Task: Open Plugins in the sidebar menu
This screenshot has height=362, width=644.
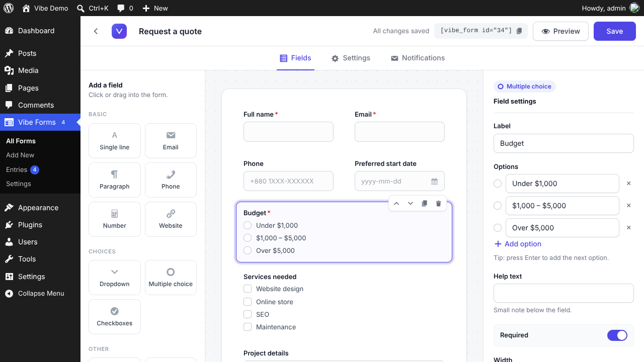Action: pos(40,225)
